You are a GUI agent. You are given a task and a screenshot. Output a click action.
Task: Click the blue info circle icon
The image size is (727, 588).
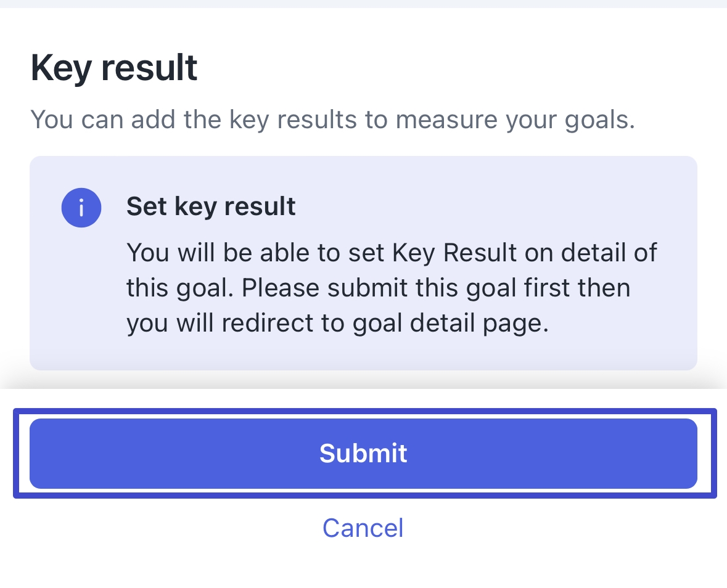point(81,208)
